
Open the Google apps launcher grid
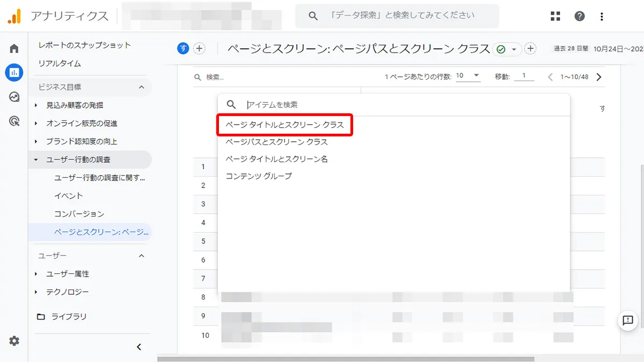pyautogui.click(x=555, y=16)
